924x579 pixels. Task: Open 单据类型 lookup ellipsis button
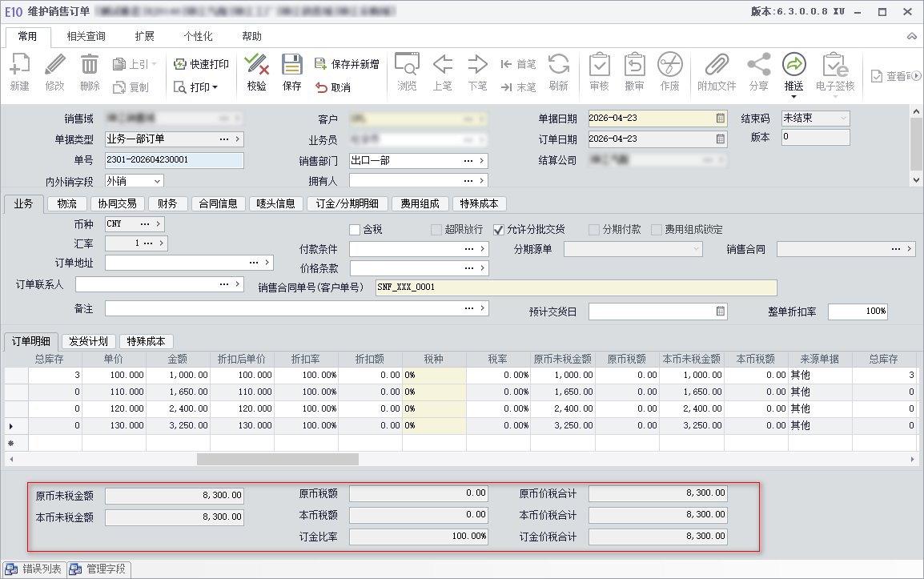pyautogui.click(x=224, y=139)
